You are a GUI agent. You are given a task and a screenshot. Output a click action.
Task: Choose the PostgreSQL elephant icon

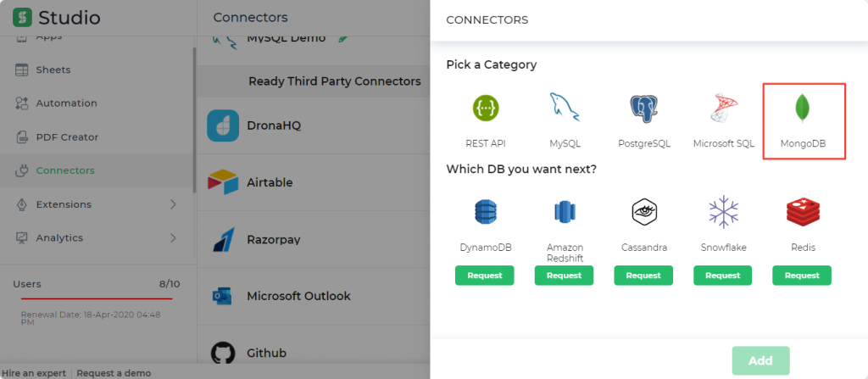(644, 108)
